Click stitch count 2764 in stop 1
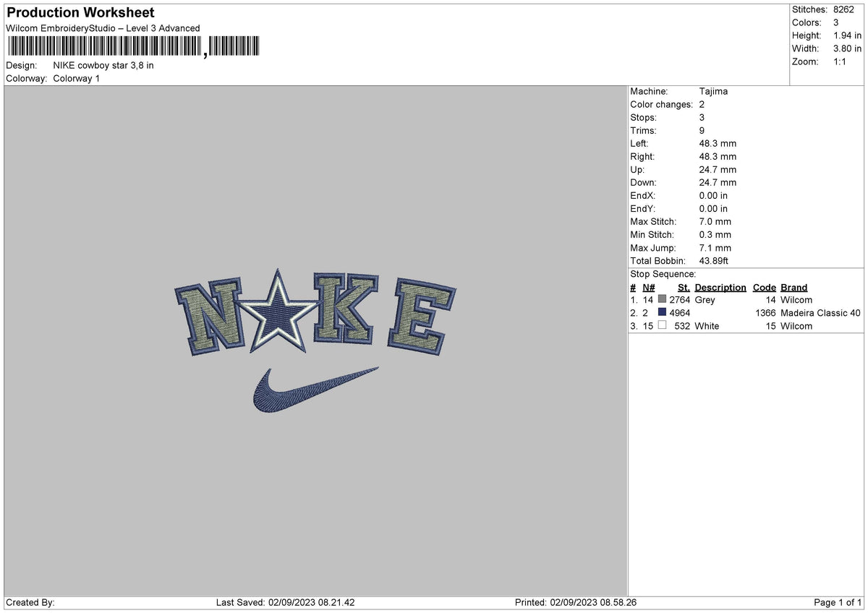 pyautogui.click(x=680, y=300)
